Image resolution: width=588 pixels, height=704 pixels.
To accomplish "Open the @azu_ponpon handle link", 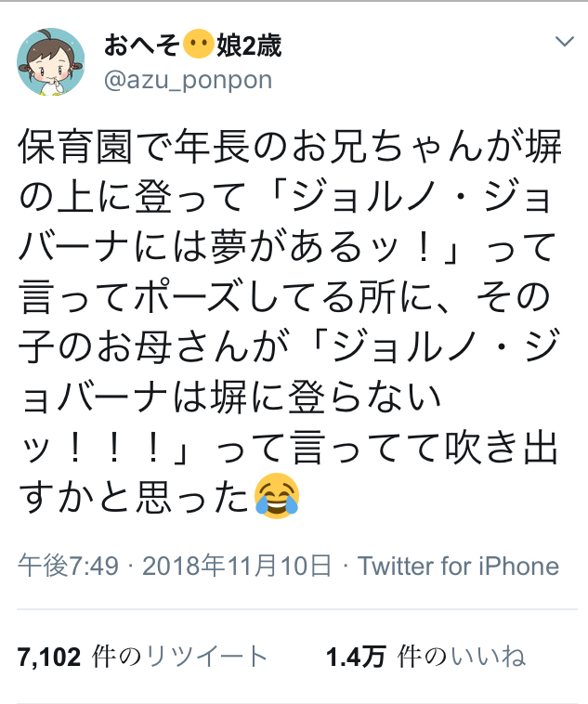I will [189, 81].
